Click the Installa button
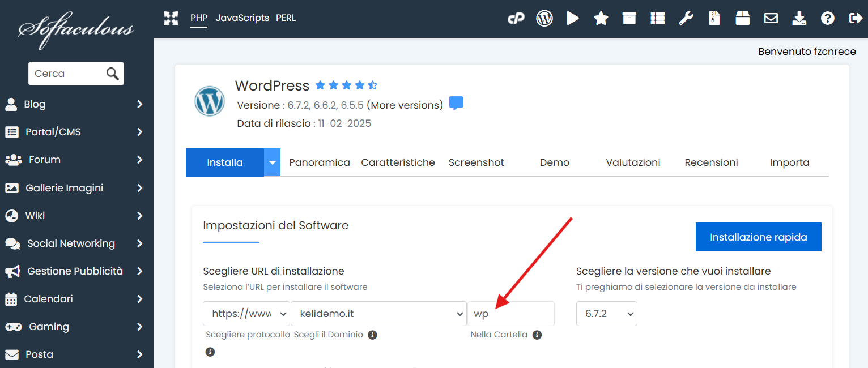This screenshot has width=868, height=368. tap(225, 162)
